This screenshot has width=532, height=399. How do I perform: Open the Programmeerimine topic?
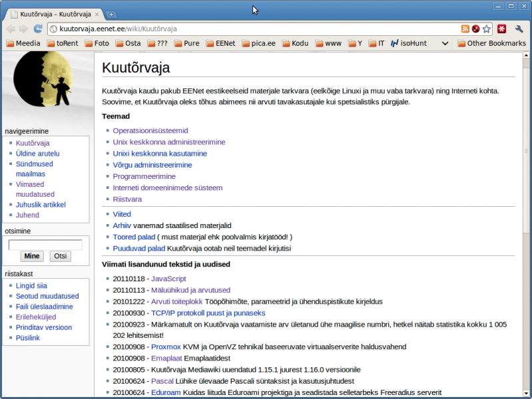[x=144, y=176]
